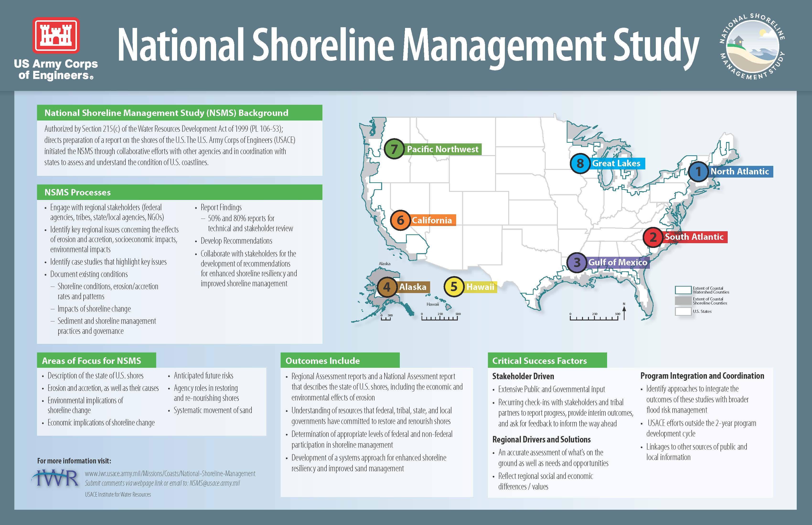The height and width of the screenshot is (525, 812).
Task: Select region marker 1 circle
Action: click(x=698, y=172)
